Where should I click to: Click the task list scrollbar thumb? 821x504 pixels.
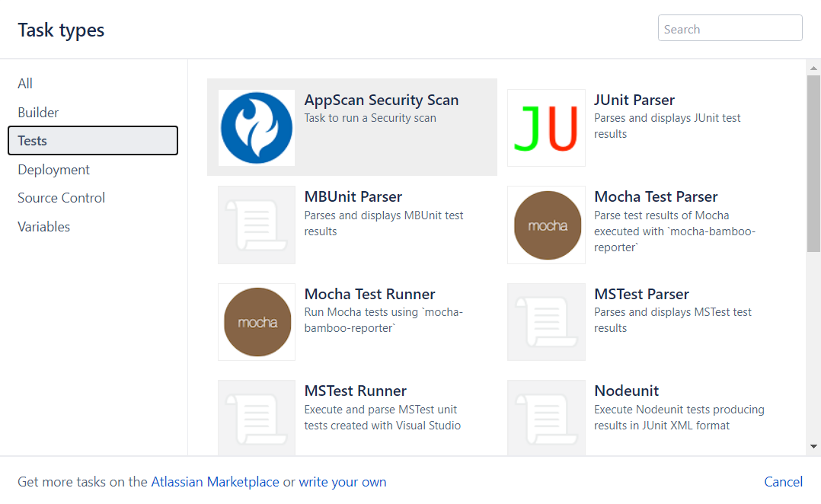click(x=813, y=164)
